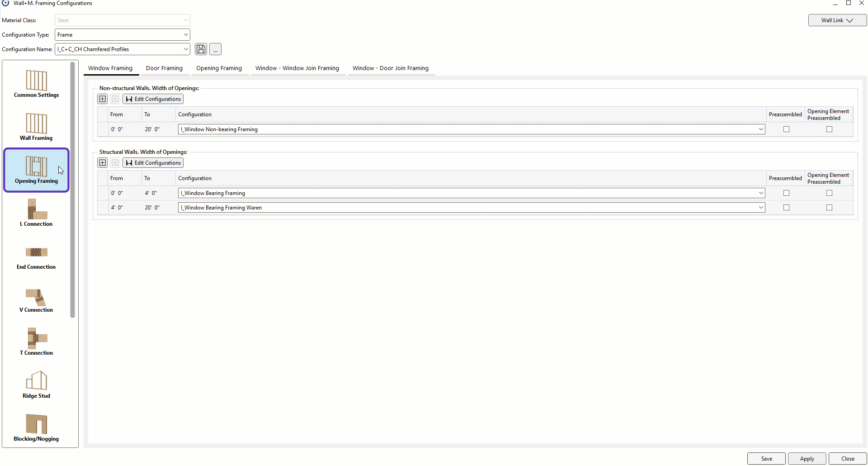The height and width of the screenshot is (466, 868).
Task: Click Edit Configurations under Structural Walls
Action: pos(153,163)
